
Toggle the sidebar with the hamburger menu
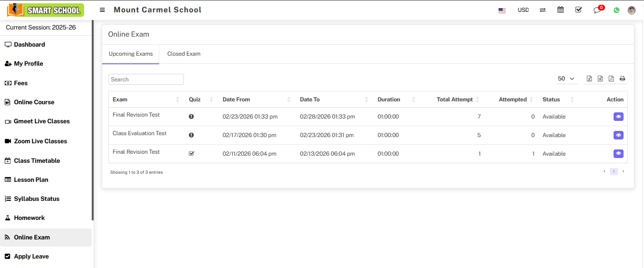coord(102,10)
